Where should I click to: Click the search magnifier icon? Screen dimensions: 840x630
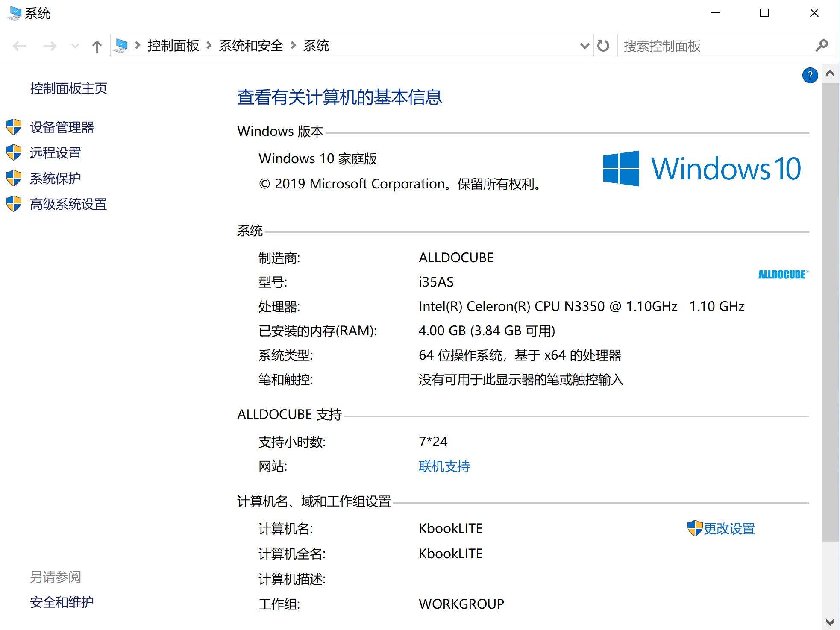821,46
